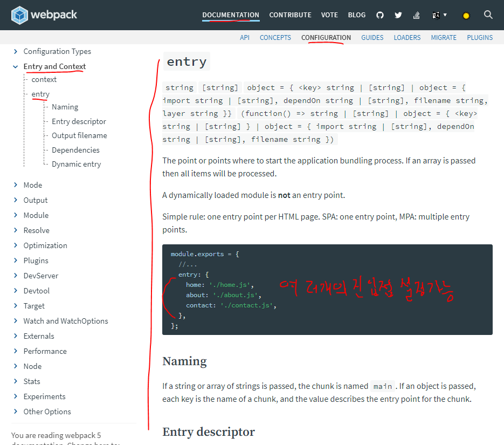Open the Mode sidebar link

point(33,185)
